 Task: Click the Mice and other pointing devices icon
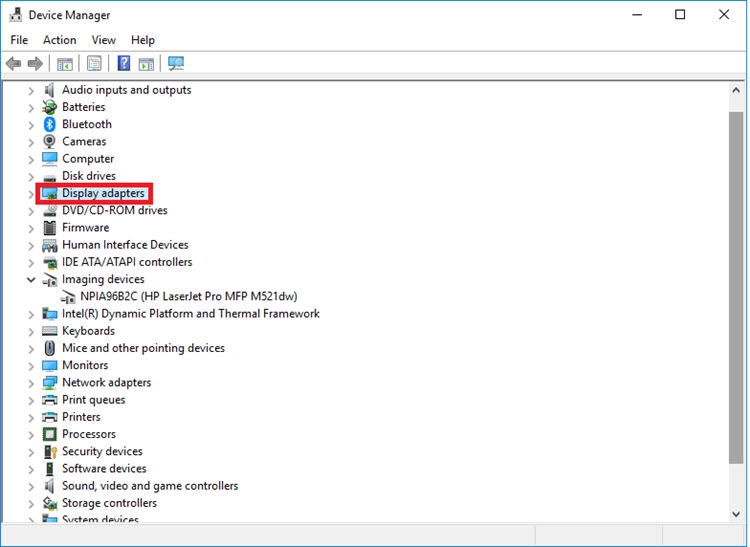(49, 348)
